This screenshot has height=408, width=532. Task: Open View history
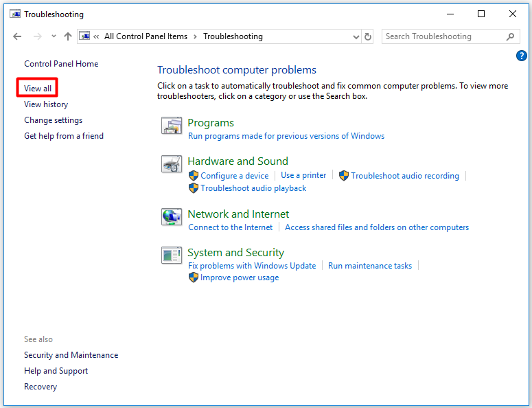46,104
